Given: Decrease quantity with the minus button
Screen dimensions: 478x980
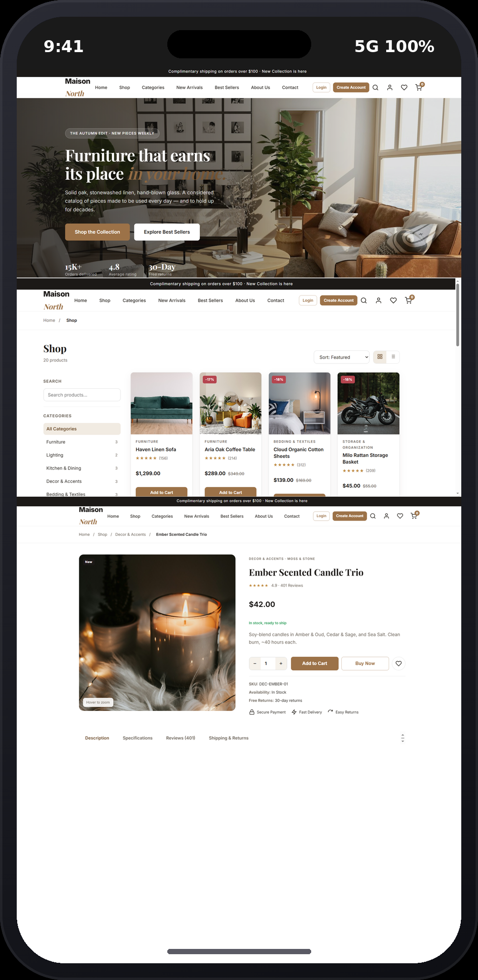Looking at the screenshot, I should 255,664.
